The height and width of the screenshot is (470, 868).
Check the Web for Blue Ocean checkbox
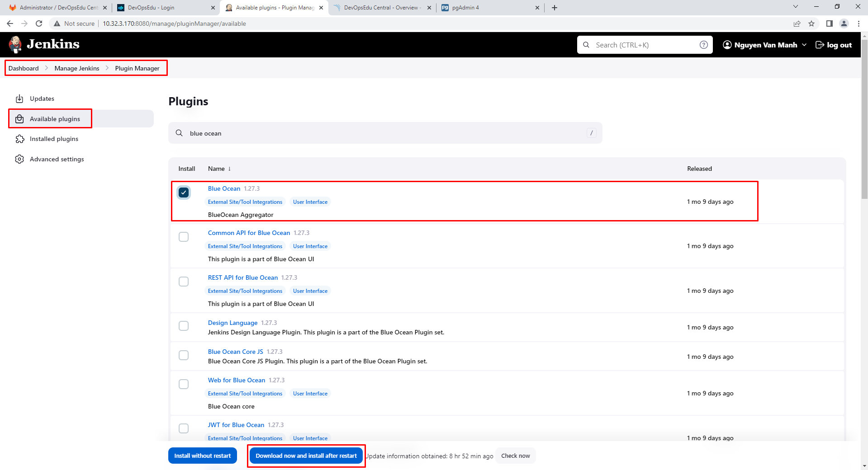coord(184,384)
